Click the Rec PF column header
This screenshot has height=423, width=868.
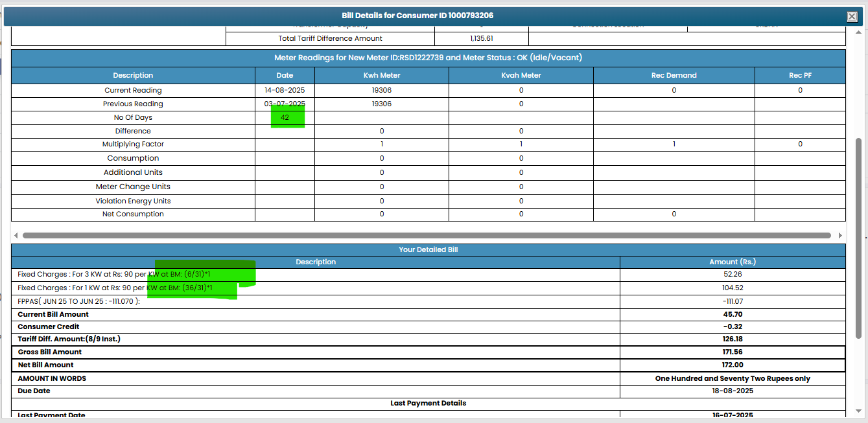(x=800, y=75)
